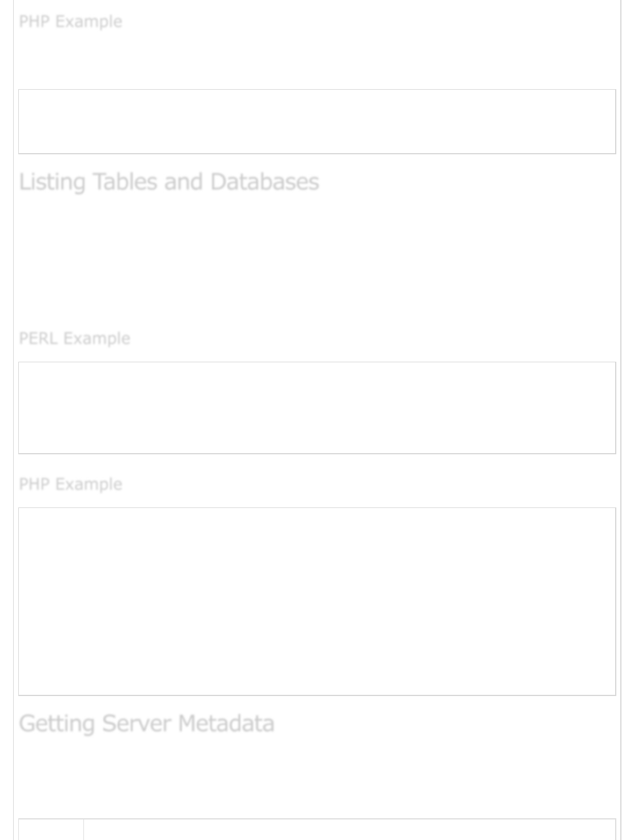Click the word "Metadata" in the heading

[226, 723]
